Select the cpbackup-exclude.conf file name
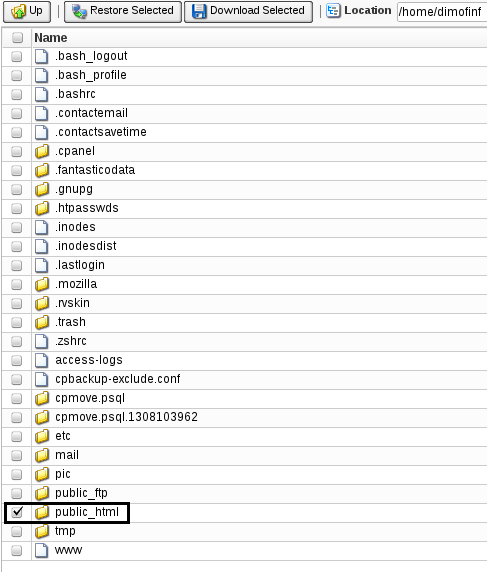Screen dimensions: 487x572 click(117, 379)
